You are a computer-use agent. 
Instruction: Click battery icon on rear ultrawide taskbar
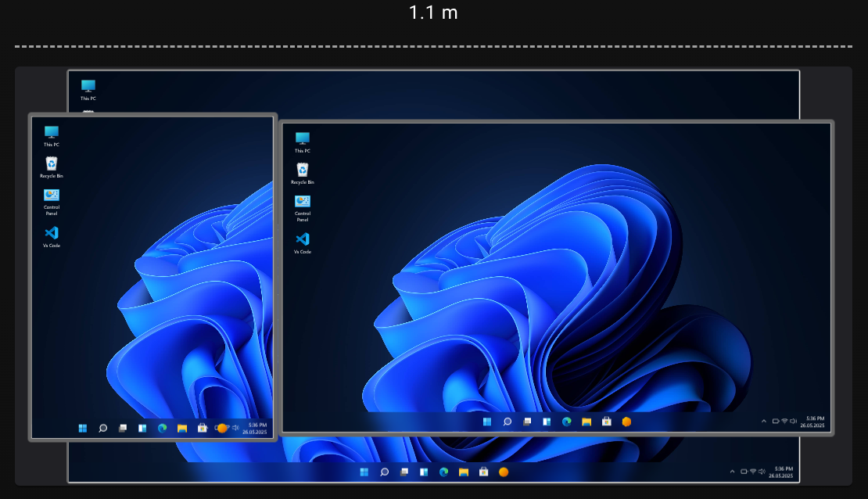[744, 472]
